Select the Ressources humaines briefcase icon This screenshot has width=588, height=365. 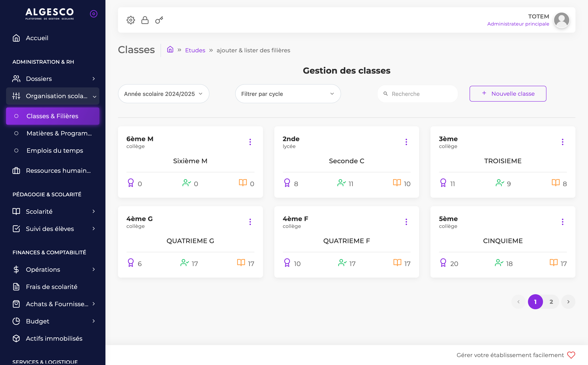click(x=16, y=171)
